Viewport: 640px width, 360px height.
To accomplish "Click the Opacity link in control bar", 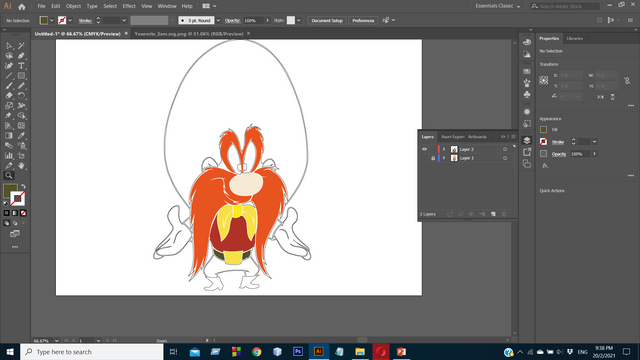I will tap(232, 20).
